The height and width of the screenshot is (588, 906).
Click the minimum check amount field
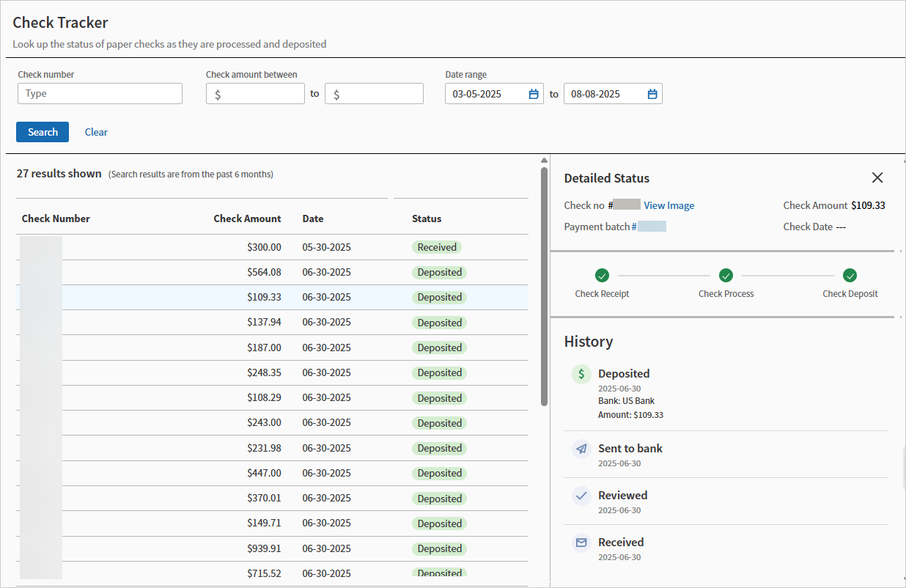[x=255, y=94]
